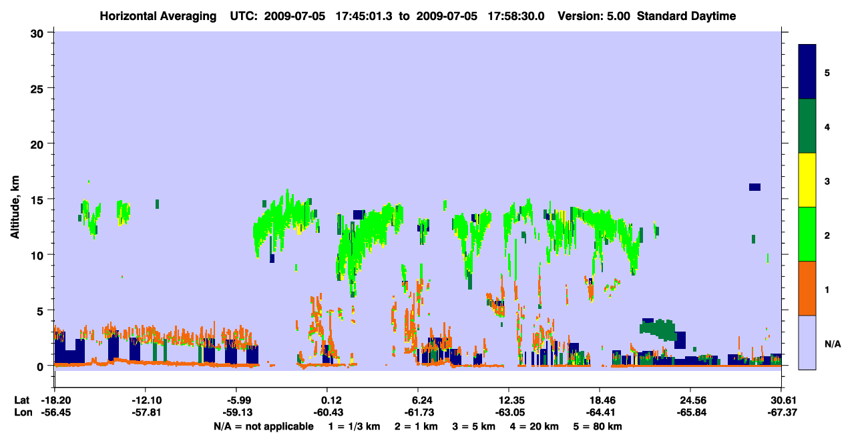The image size is (868, 445).
Task: Click the y-axis tick label 30
Action: (x=39, y=33)
